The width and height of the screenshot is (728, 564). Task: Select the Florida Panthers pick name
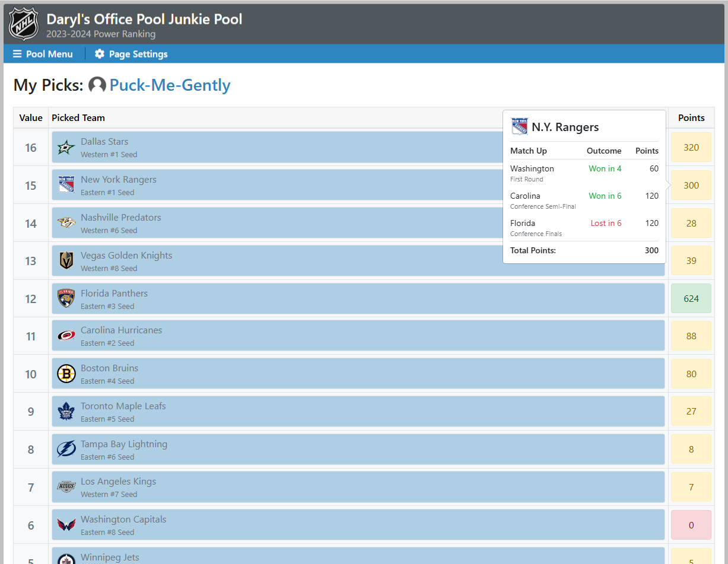115,294
